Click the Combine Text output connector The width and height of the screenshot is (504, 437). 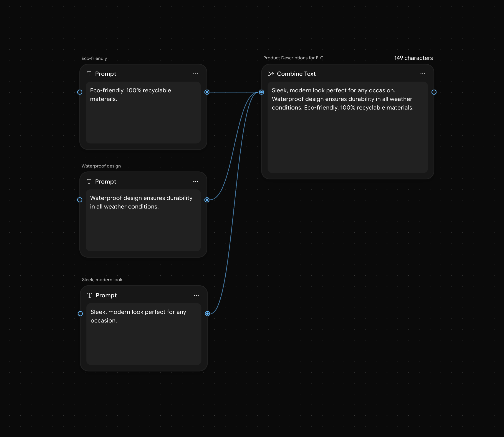point(434,92)
